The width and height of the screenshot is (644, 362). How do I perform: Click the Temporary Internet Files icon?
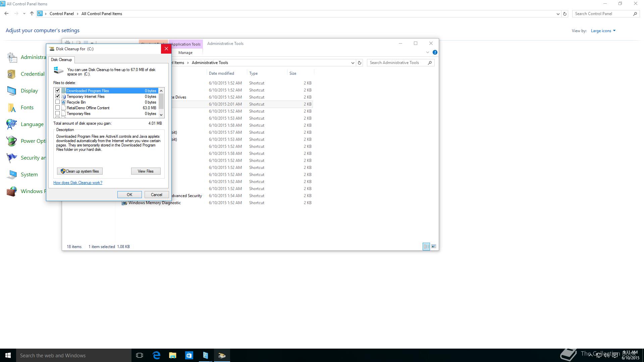pos(63,97)
